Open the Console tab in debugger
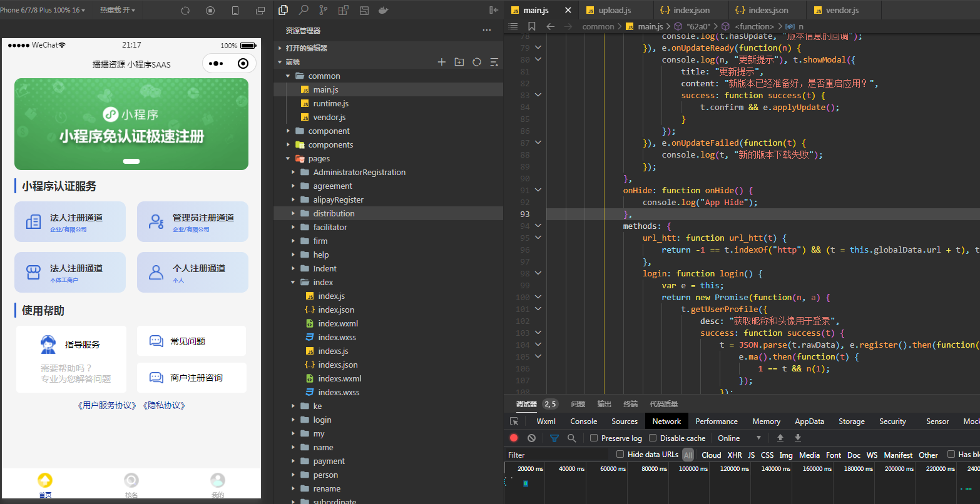Image resolution: width=980 pixels, height=504 pixels. pos(584,421)
